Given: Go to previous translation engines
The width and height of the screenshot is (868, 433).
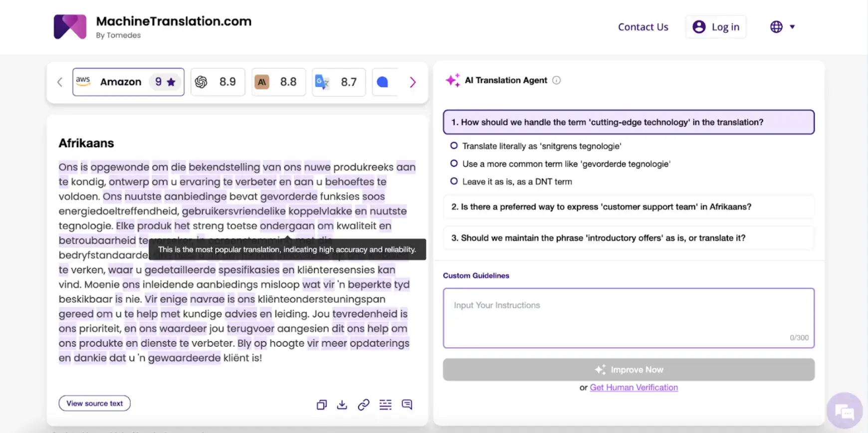Looking at the screenshot, I should 60,82.
